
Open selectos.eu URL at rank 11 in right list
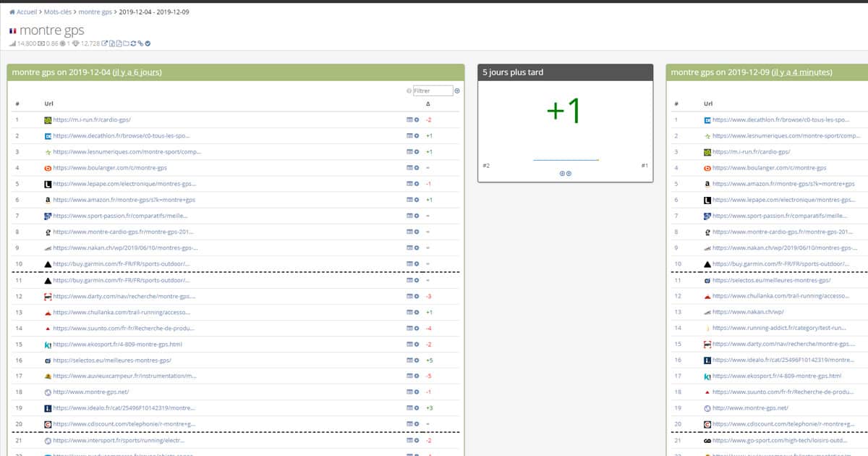pos(772,279)
